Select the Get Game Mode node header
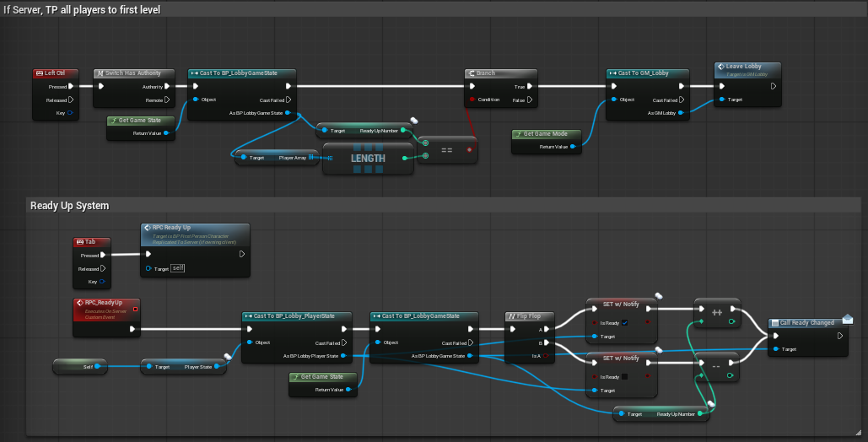 [547, 134]
